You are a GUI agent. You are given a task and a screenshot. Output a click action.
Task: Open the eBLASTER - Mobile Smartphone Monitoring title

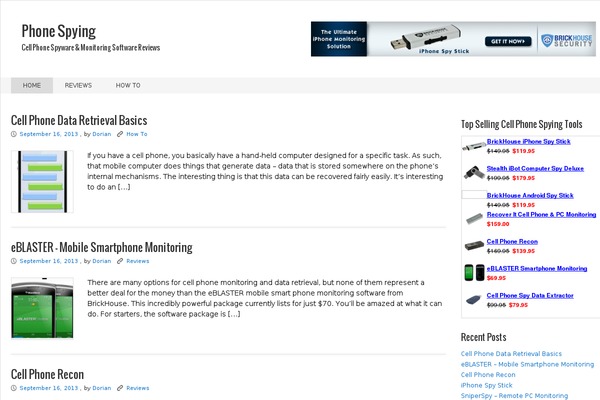(x=101, y=247)
